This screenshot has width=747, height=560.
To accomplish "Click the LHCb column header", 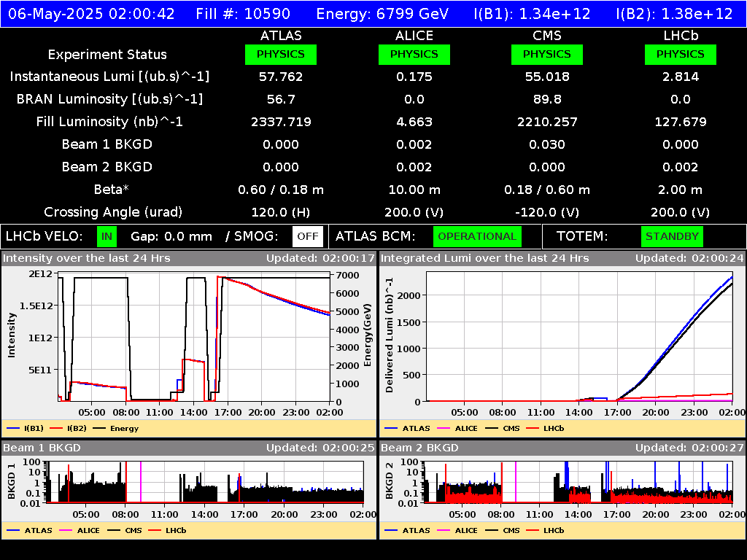I will [681, 36].
